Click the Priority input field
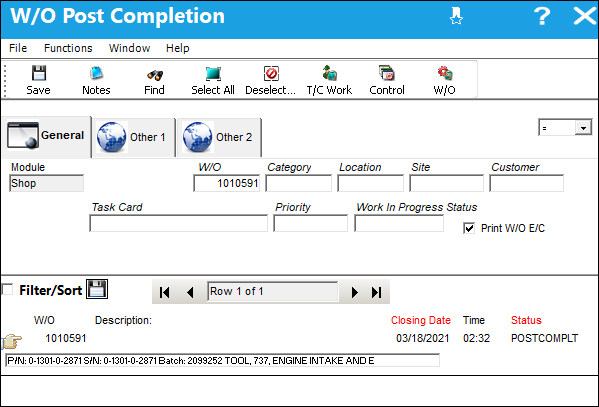599x407 pixels. pos(311,223)
